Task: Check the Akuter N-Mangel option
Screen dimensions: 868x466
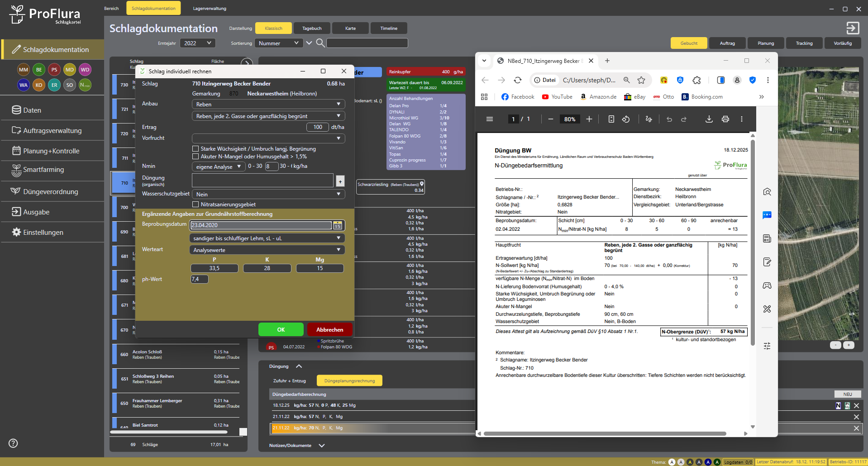Action: [196, 157]
